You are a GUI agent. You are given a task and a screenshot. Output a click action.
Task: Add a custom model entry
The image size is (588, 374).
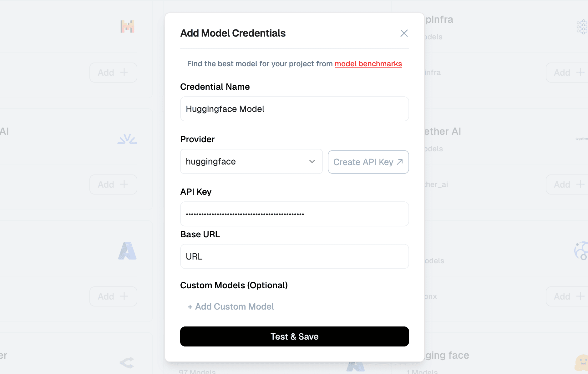point(231,306)
